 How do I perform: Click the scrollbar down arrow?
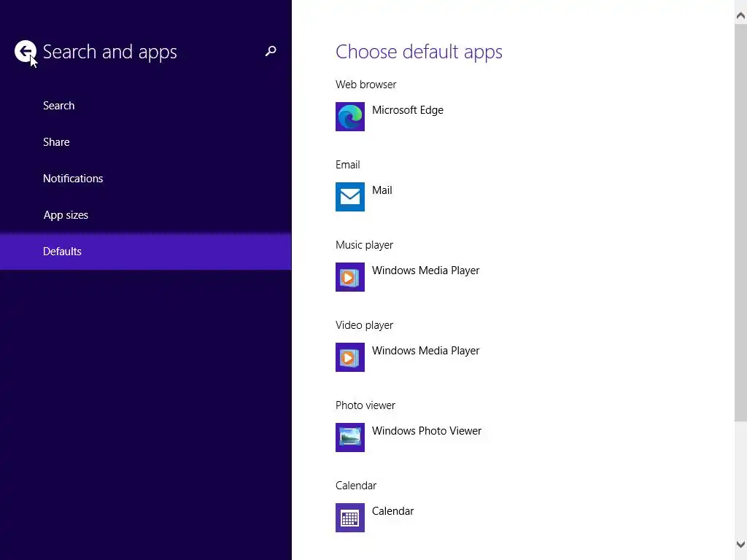click(740, 544)
